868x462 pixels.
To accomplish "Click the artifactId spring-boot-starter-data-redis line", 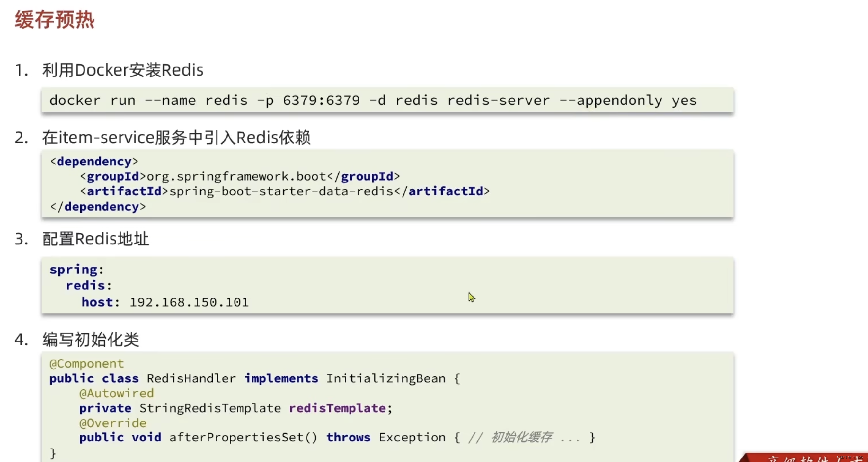I will pyautogui.click(x=285, y=191).
